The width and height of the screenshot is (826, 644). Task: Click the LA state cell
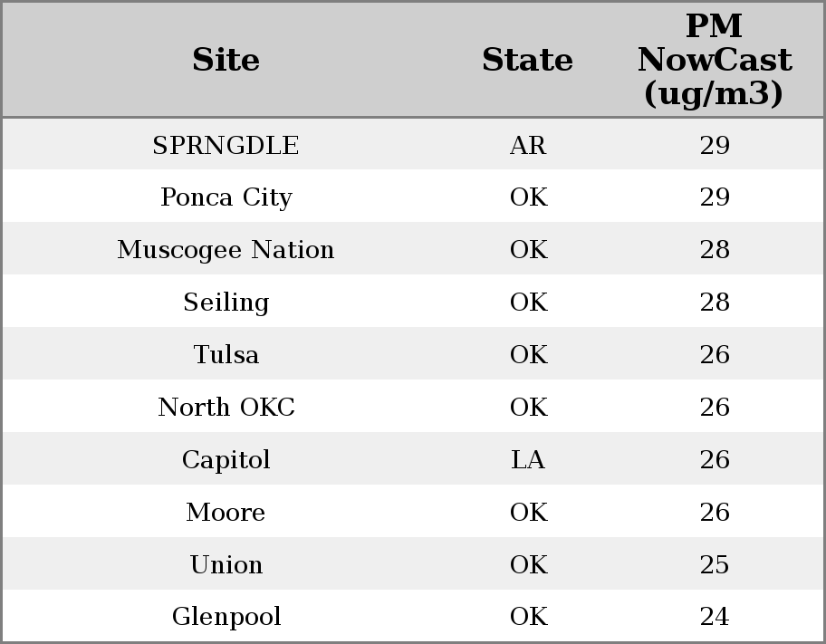click(528, 460)
